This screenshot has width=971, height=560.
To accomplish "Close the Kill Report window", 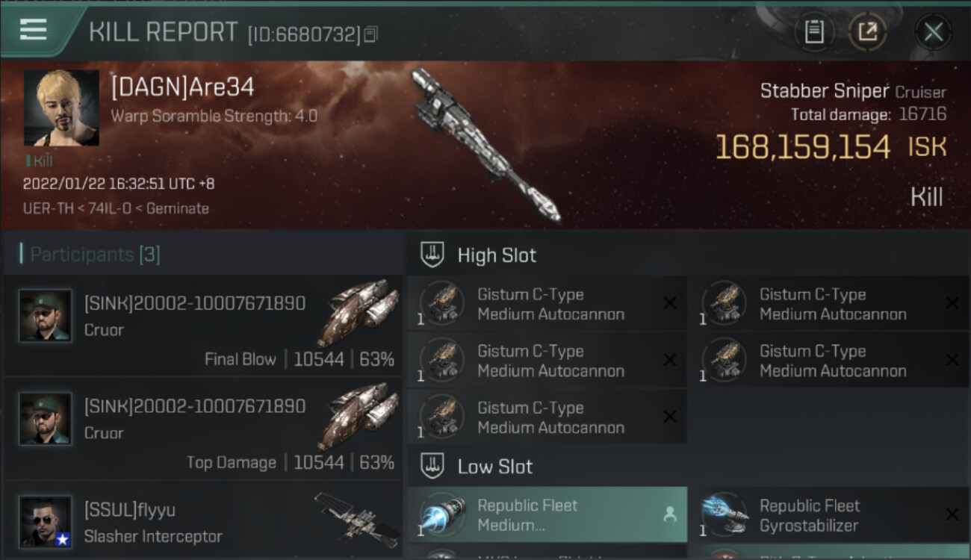I will point(933,32).
